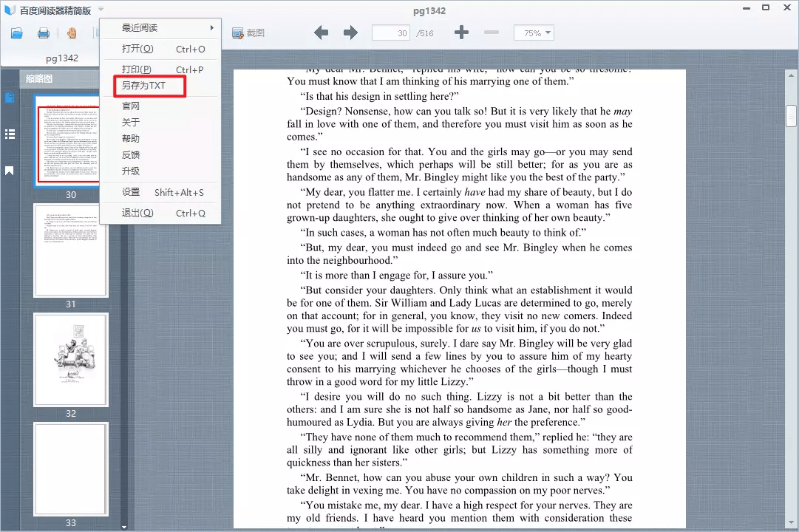Select 退出(Q) to exit the reader
The height and width of the screenshot is (532, 799).
137,213
